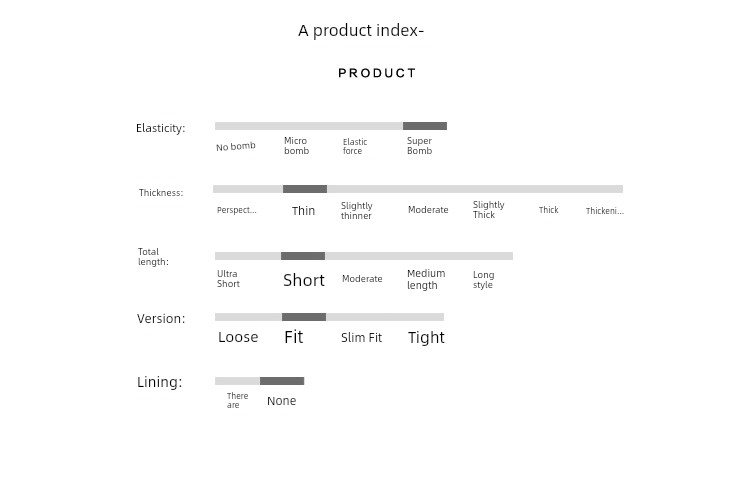Viewport: 750px width, 484px height.
Task: Choose the 'Slightly thinner' thickness label
Action: (356, 210)
